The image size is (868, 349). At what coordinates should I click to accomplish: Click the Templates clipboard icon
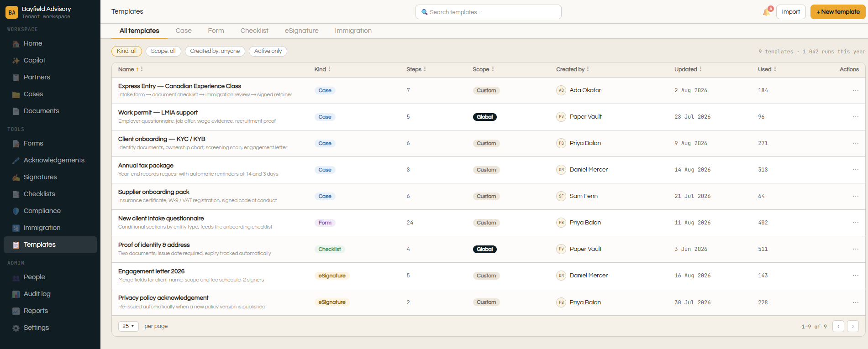pyautogui.click(x=16, y=245)
